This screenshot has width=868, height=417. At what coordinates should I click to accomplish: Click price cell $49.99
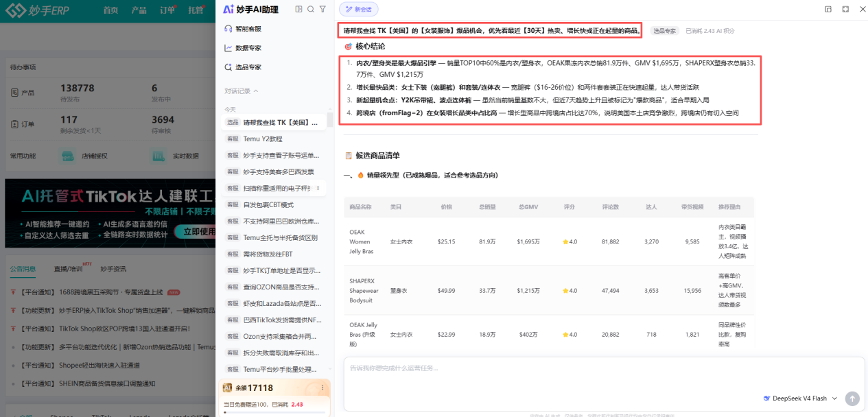[447, 291]
